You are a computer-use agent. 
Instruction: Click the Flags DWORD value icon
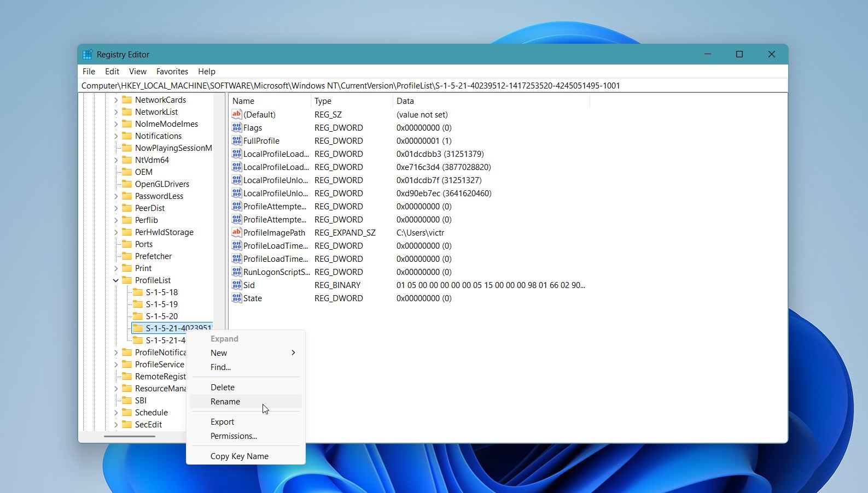point(236,127)
